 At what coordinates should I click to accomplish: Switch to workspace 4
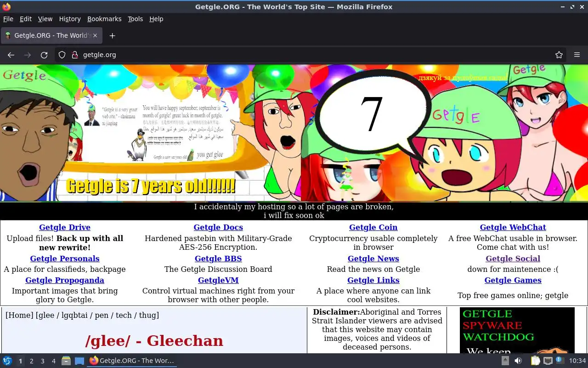(x=53, y=361)
